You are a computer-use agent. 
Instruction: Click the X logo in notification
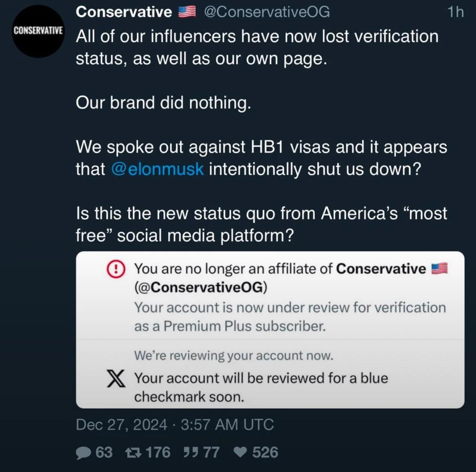[116, 378]
